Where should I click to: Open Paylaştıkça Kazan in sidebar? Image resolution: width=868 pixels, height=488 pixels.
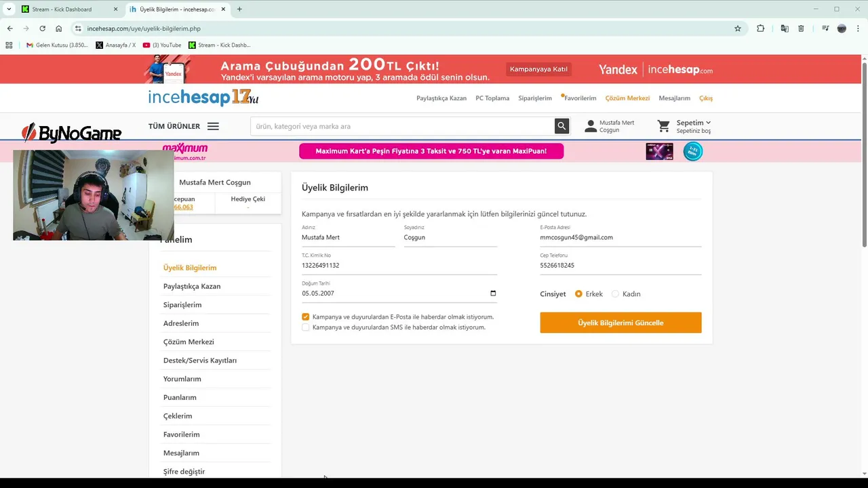pyautogui.click(x=192, y=286)
